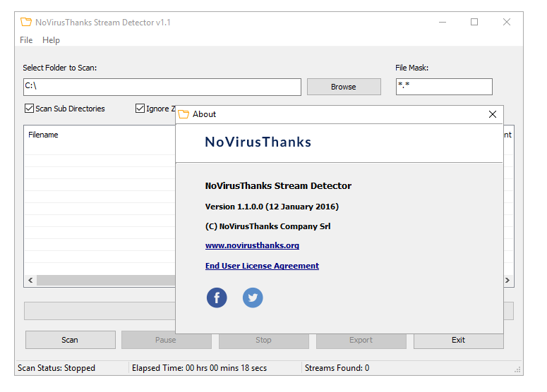Open the End User License Agreement link

click(x=262, y=266)
